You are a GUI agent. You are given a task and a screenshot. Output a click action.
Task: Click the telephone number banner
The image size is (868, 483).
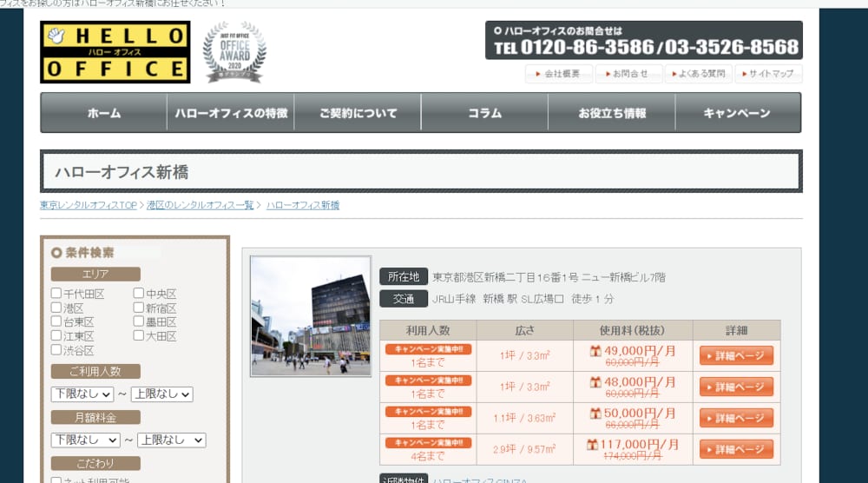pyautogui.click(x=644, y=41)
